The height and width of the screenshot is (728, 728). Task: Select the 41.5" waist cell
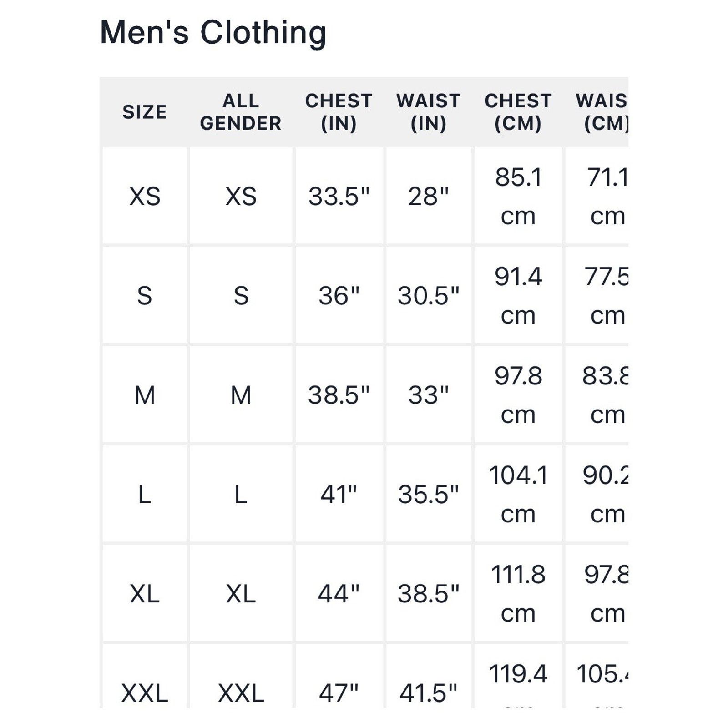pos(429,693)
